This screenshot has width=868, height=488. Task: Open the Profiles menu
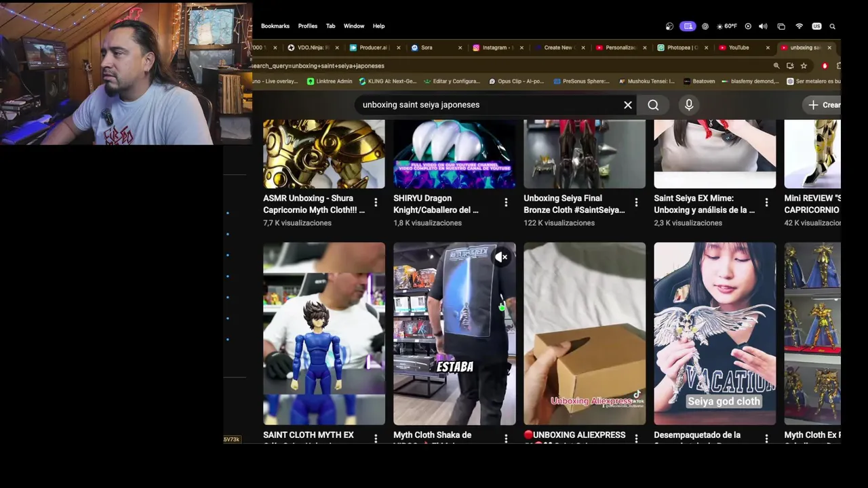(308, 26)
